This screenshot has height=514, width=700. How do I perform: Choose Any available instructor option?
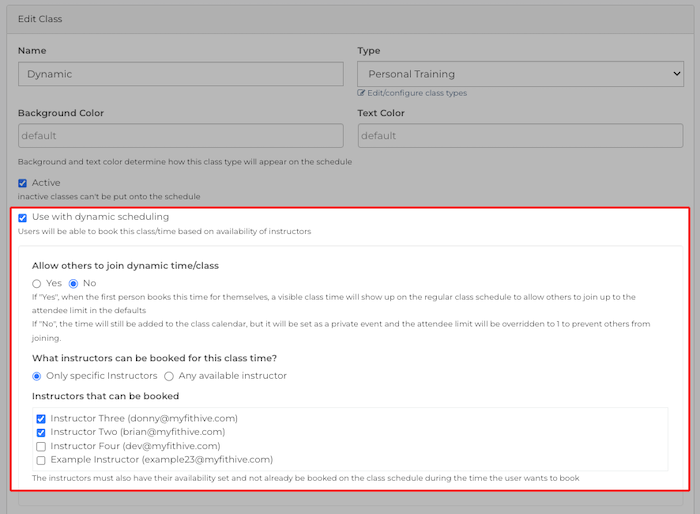coord(168,376)
